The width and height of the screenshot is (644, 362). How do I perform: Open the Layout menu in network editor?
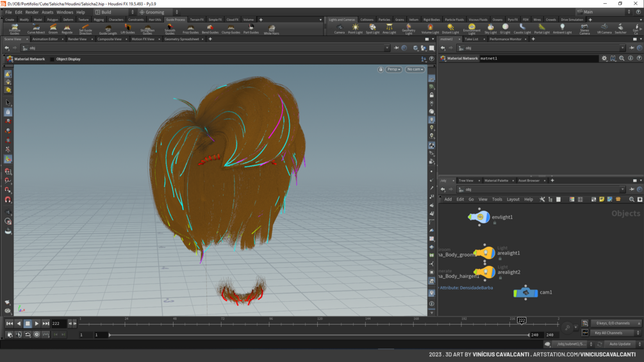point(513,199)
